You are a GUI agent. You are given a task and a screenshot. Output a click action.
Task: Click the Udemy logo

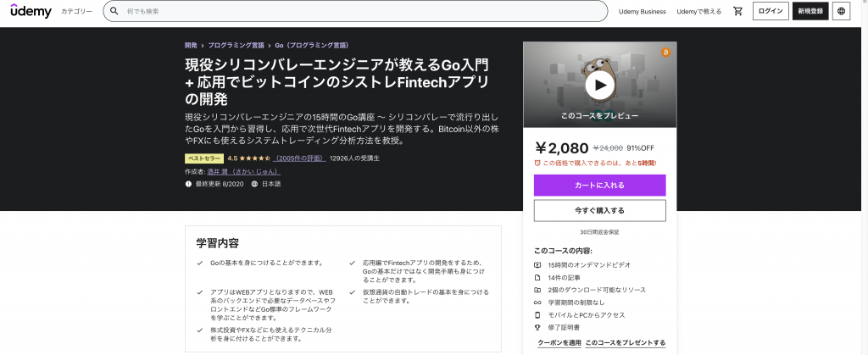31,10
